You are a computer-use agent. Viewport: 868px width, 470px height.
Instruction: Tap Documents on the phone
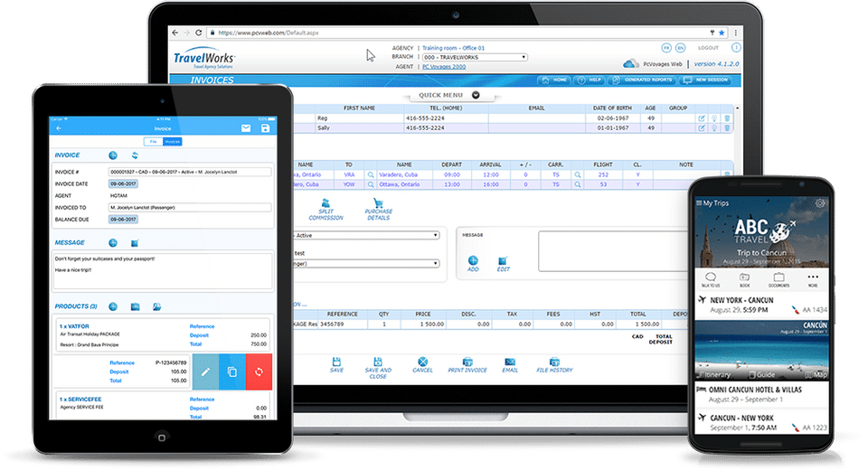click(778, 279)
